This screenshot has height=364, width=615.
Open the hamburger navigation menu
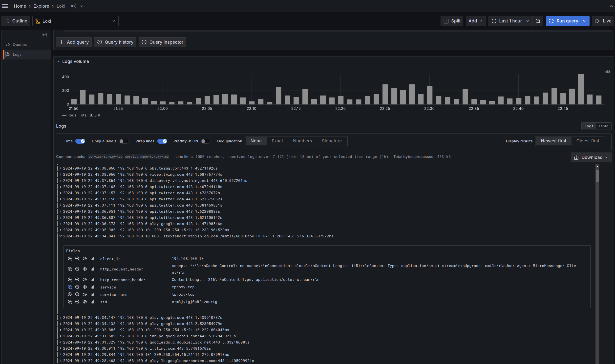coord(5,6)
